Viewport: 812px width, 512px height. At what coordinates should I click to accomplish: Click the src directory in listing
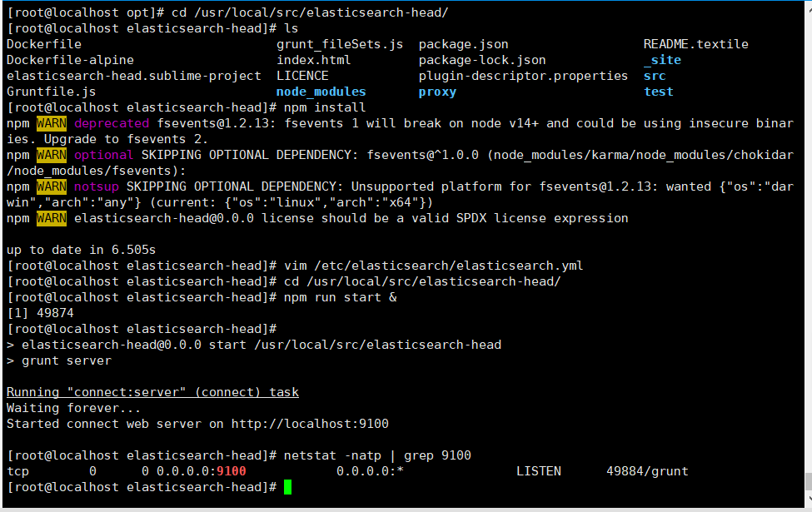655,76
